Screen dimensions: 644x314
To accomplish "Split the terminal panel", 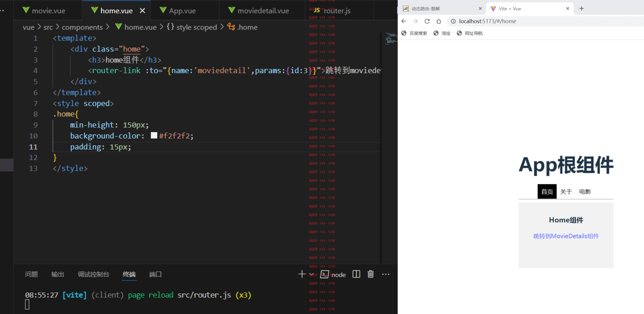I will (356, 274).
